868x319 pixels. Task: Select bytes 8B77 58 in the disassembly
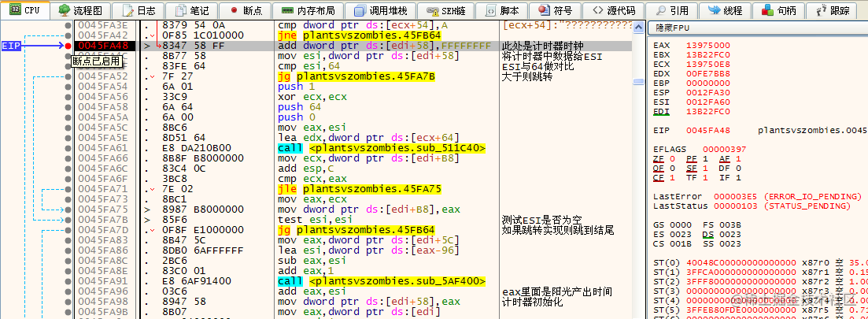(x=184, y=56)
